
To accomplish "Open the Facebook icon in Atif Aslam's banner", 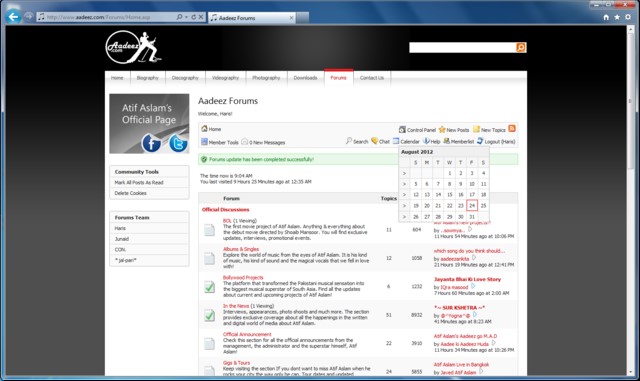I will (151, 143).
